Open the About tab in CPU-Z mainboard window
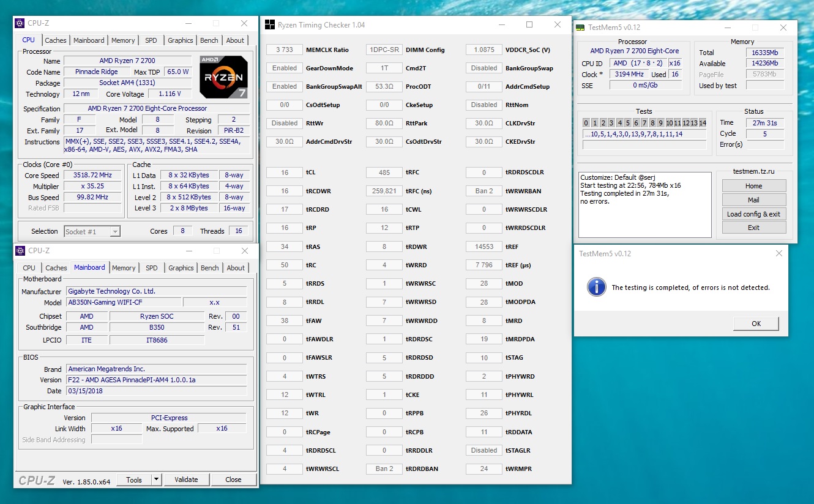 [x=236, y=268]
